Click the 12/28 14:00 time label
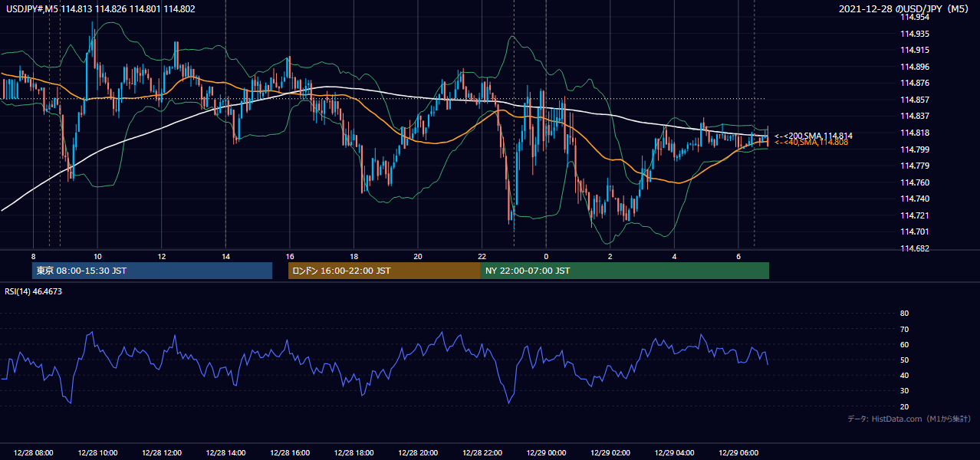 pyautogui.click(x=225, y=453)
